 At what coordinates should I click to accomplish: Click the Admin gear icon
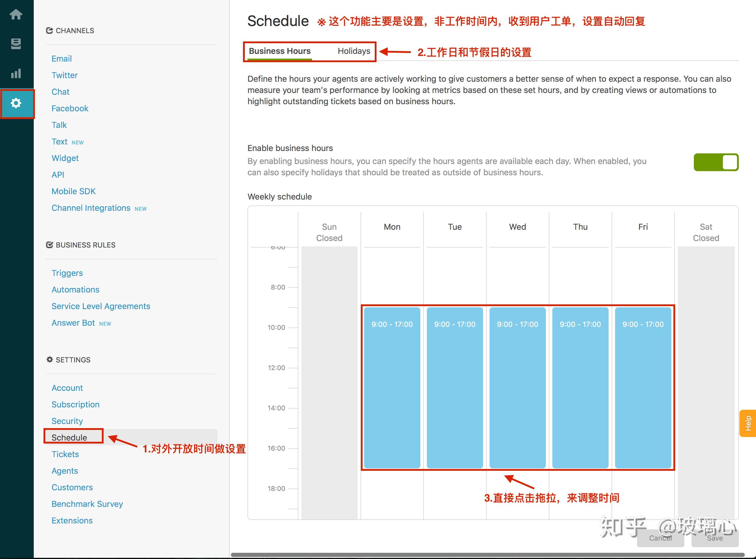pos(16,103)
